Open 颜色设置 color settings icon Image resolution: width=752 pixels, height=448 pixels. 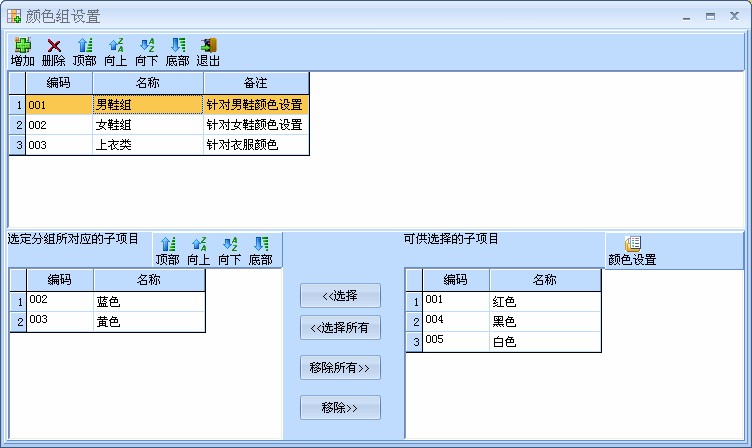(632, 245)
